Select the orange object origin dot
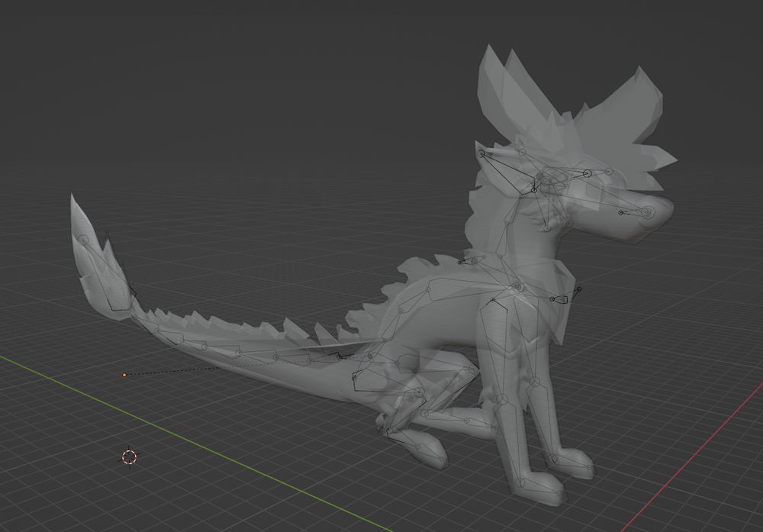 [x=124, y=375]
